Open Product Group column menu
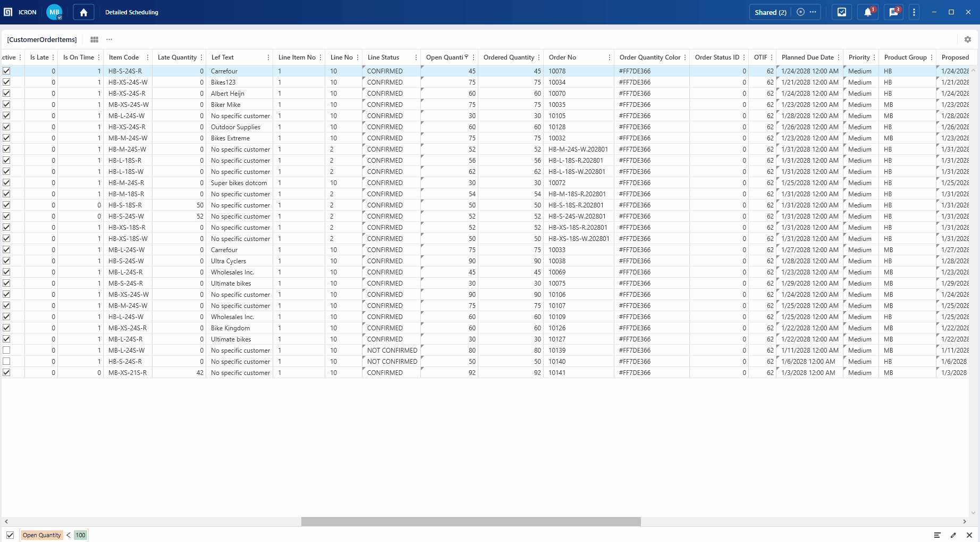This screenshot has height=542, width=980. click(932, 57)
